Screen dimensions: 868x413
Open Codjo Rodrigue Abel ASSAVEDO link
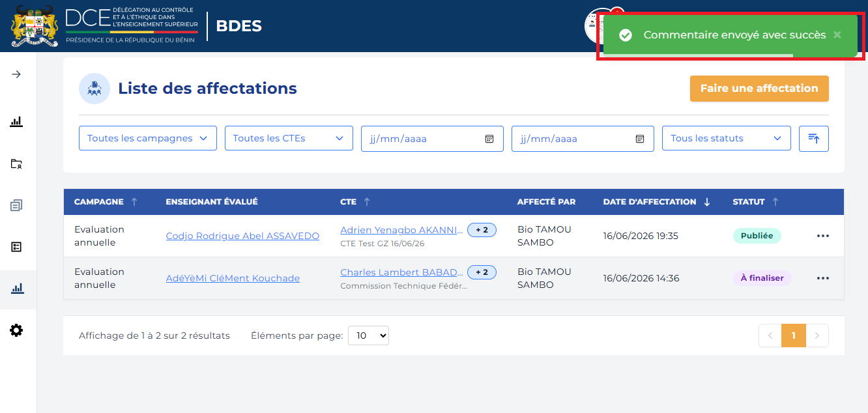coord(242,236)
